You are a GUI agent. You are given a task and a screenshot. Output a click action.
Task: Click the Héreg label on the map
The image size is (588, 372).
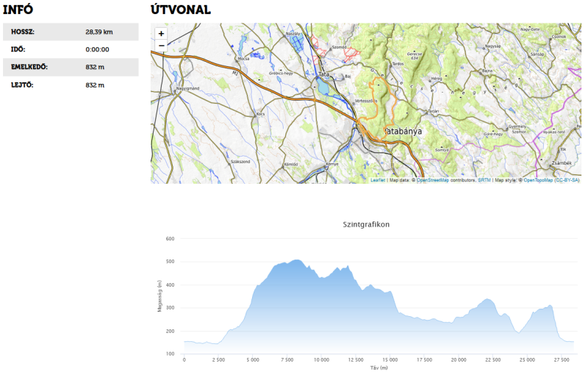437,79
